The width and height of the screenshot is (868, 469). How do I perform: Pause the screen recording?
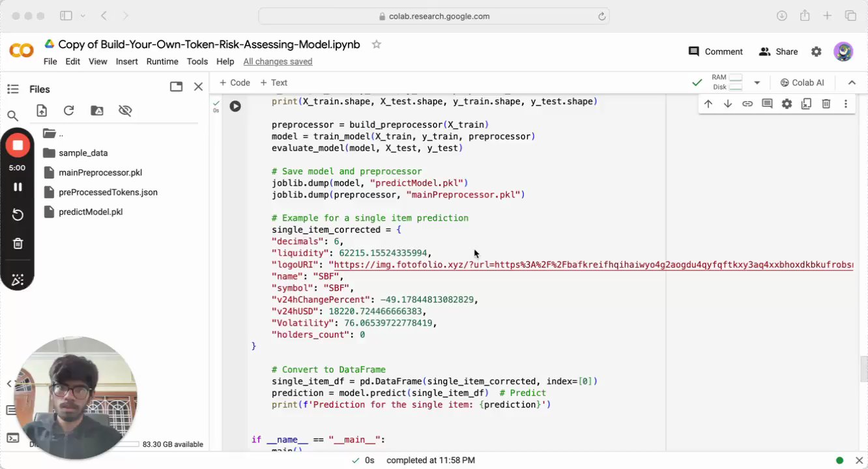[x=18, y=187]
